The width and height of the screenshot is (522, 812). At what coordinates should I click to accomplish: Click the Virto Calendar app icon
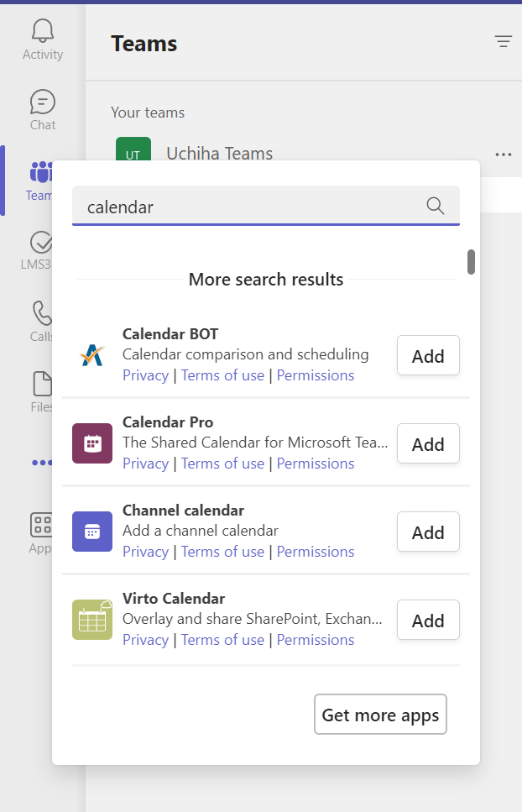coord(91,619)
